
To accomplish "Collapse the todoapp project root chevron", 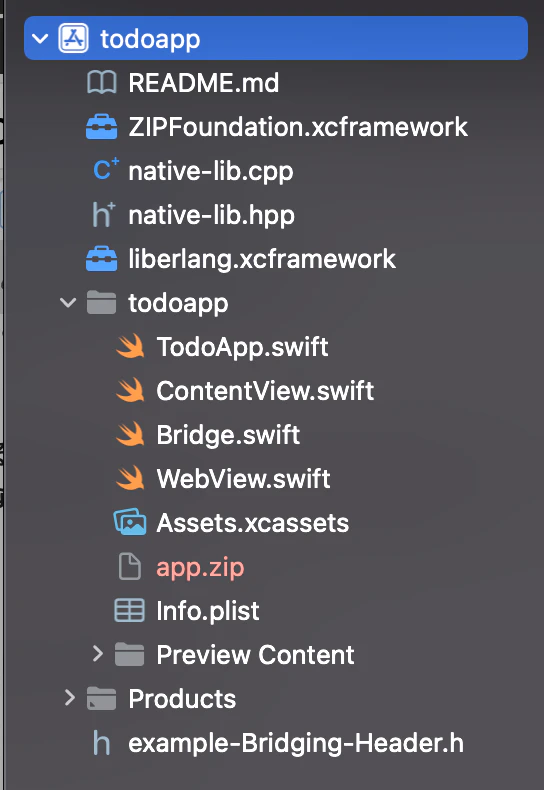I will tap(40, 38).
